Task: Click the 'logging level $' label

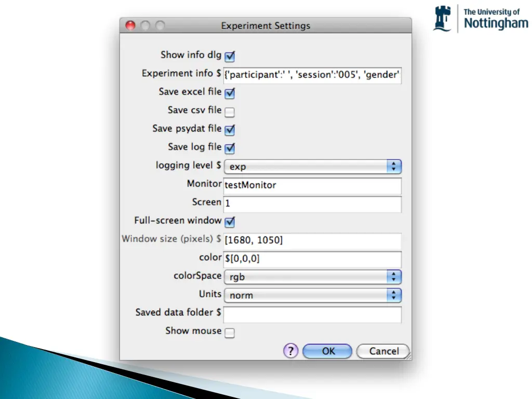Action: tap(188, 165)
